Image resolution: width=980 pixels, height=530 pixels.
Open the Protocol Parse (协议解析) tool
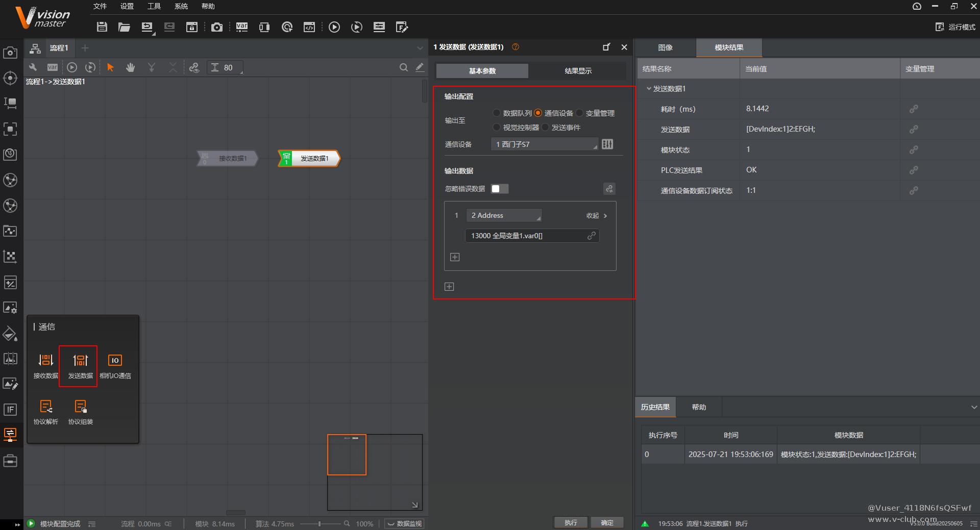coord(46,412)
